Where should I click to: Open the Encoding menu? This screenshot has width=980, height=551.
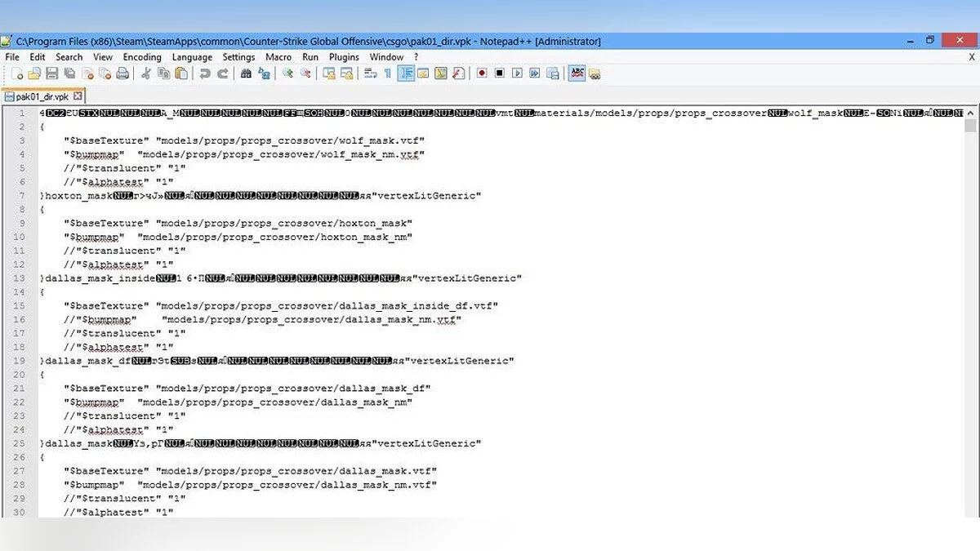pos(142,57)
